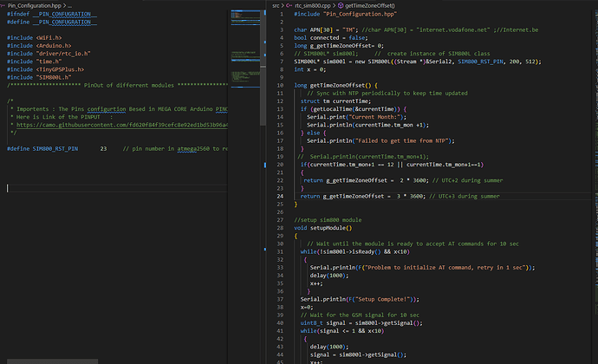Click the "Current Month:" string
The height and width of the screenshot is (364, 598).
375,117
